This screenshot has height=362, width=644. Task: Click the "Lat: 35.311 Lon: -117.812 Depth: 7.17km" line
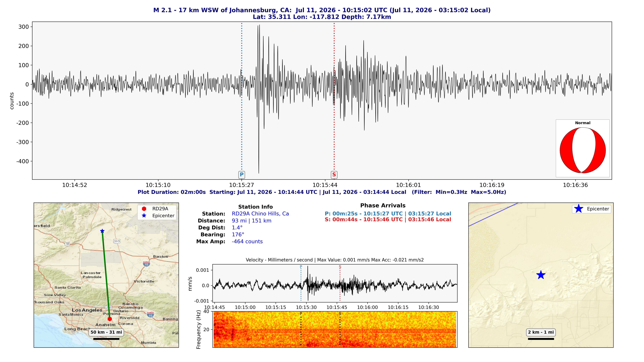coord(322,17)
